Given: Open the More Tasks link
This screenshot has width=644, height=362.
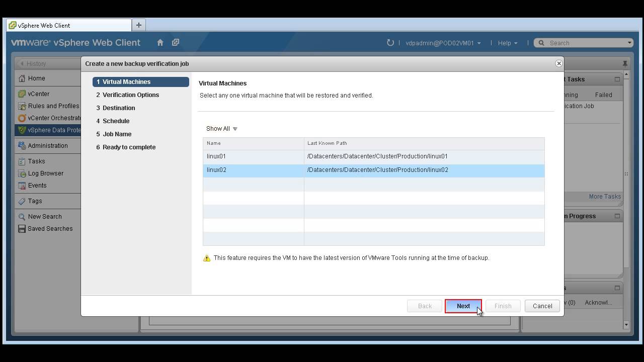Looking at the screenshot, I should (605, 197).
